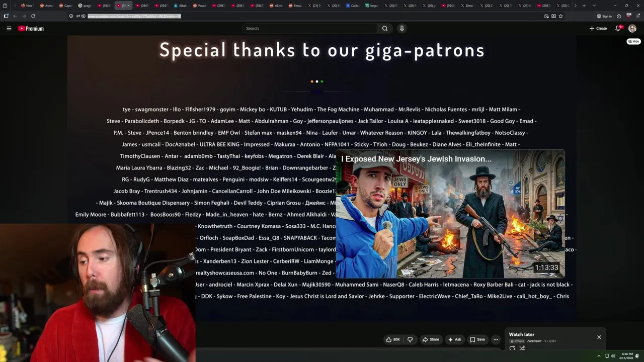
Task: Switch to the Imgur tab
Action: coord(371,6)
